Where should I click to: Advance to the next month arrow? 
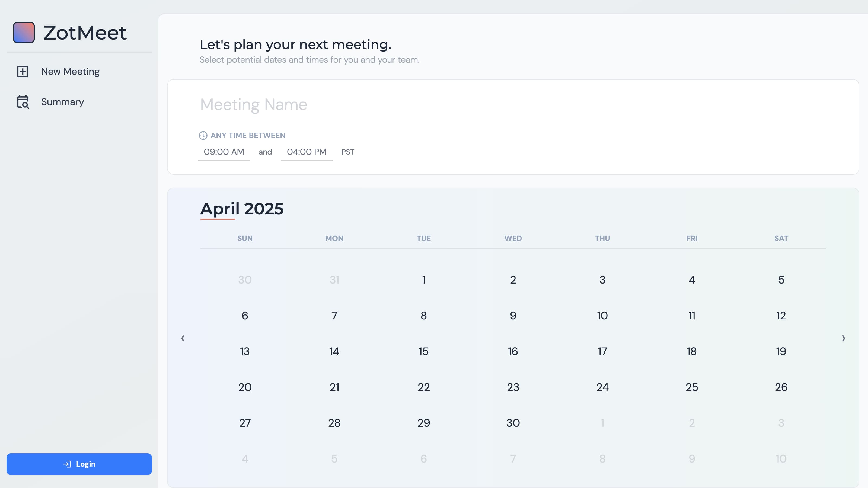point(843,338)
